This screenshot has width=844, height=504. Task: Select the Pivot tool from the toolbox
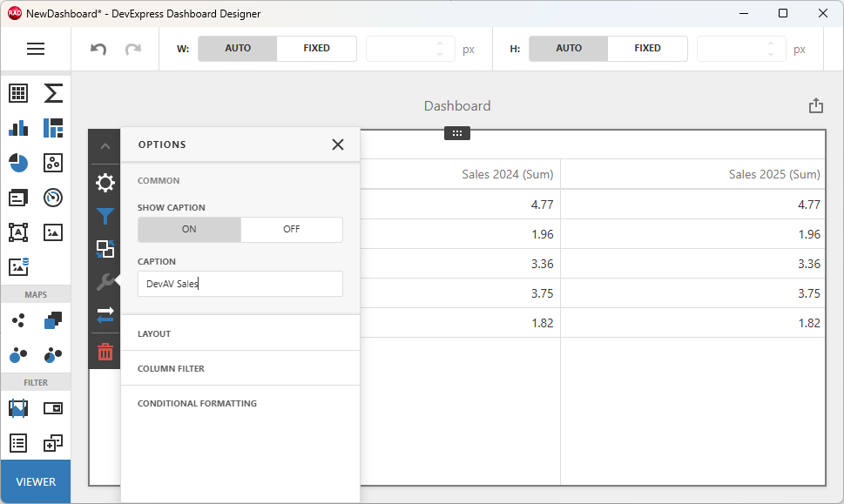[x=52, y=93]
